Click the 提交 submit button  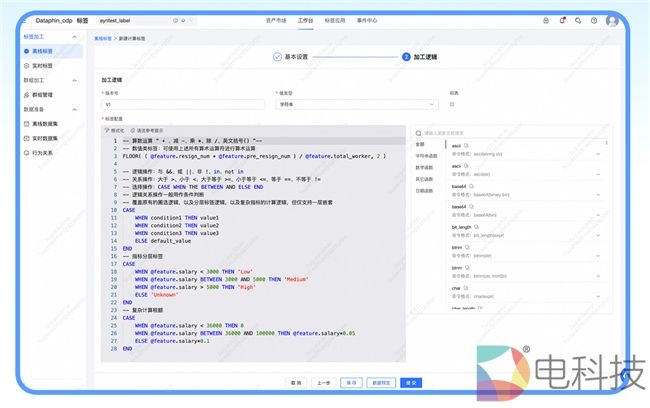click(x=408, y=382)
